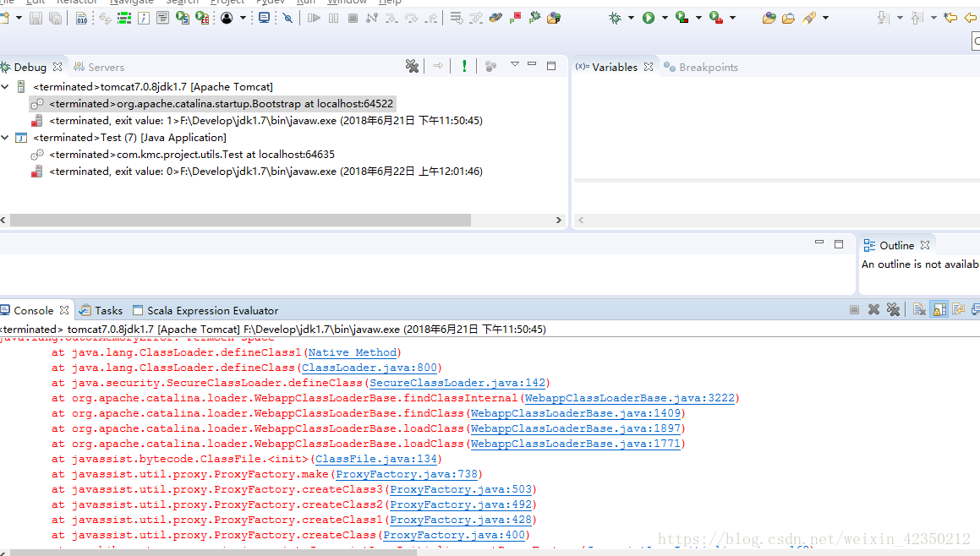This screenshot has height=556, width=980.
Task: Click the Run External Tools icon
Action: (x=716, y=18)
